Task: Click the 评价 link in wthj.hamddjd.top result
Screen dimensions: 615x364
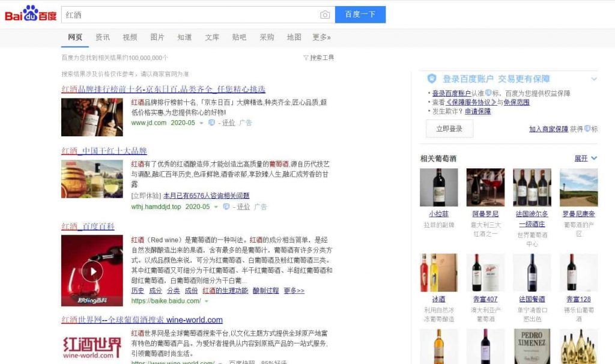Action: click(x=244, y=207)
